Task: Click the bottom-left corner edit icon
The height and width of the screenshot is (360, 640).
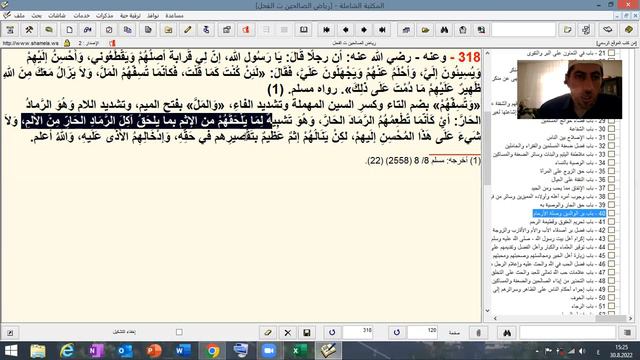Action: [x=10, y=333]
